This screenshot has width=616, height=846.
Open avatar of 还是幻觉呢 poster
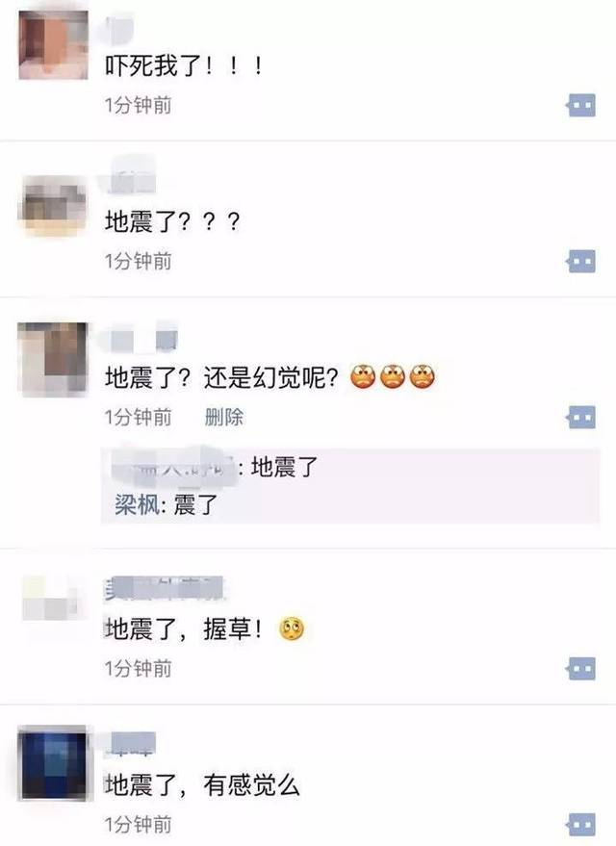[52, 359]
